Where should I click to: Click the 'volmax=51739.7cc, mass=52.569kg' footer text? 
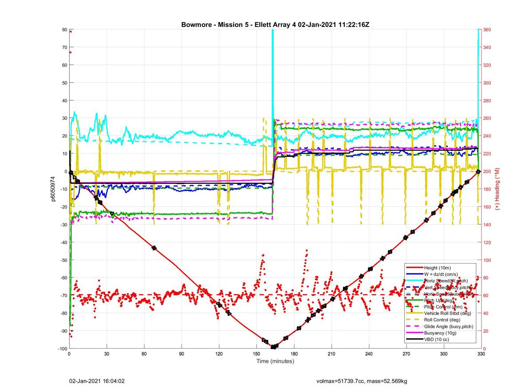[362, 381]
